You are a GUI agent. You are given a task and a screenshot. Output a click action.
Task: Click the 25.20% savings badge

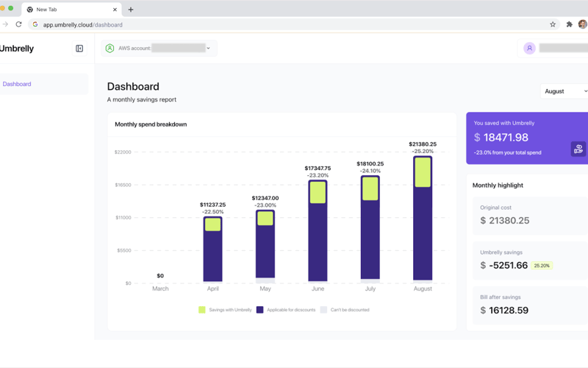(542, 266)
